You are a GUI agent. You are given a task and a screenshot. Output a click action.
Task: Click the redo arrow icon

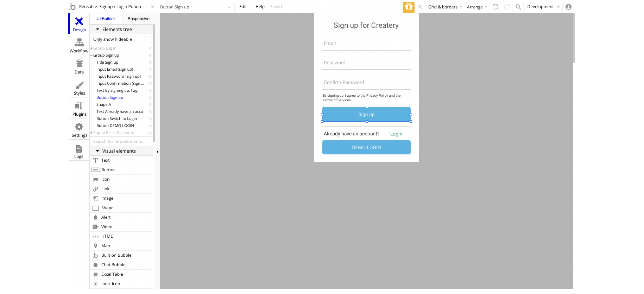[507, 7]
